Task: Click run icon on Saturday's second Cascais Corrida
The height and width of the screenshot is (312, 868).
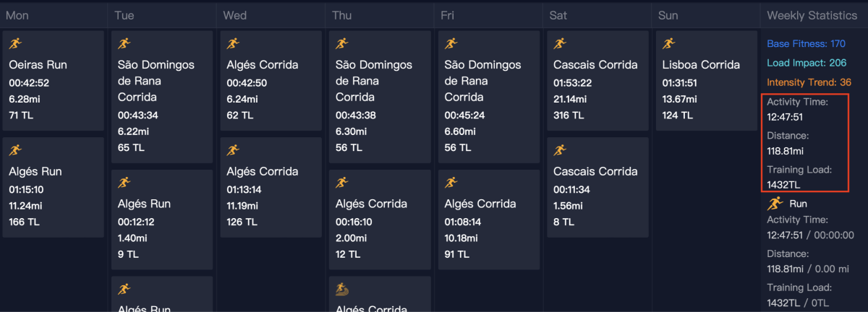Action: (560, 151)
